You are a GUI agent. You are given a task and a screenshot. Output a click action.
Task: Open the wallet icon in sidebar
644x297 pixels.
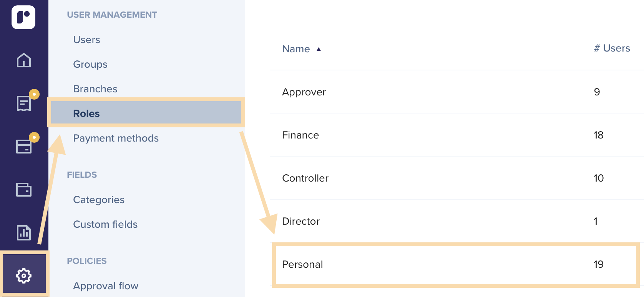pyautogui.click(x=24, y=189)
